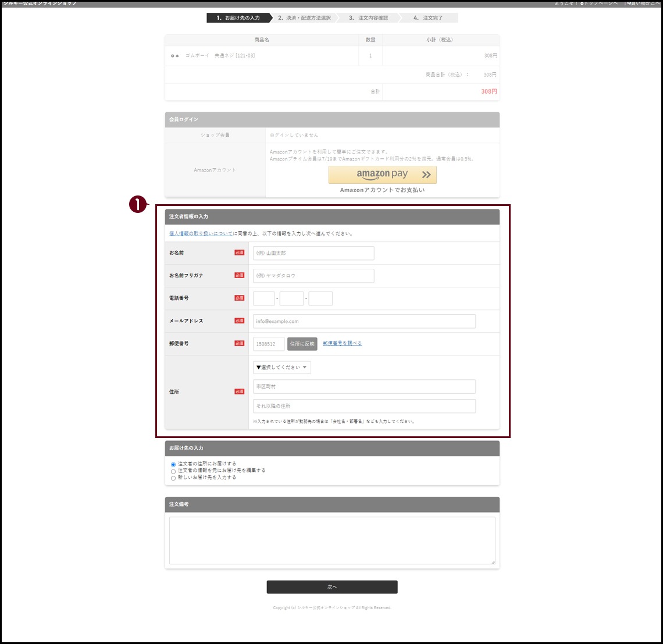Click the small icon beside ゴムボーイ product name
Screen dimensions: 663x644
(x=174, y=56)
